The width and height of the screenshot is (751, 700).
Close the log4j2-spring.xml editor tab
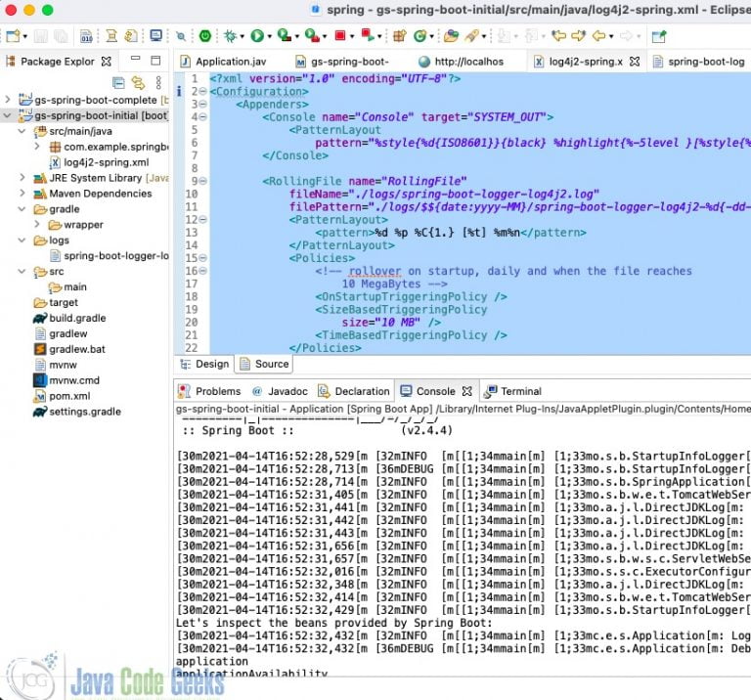(635, 62)
